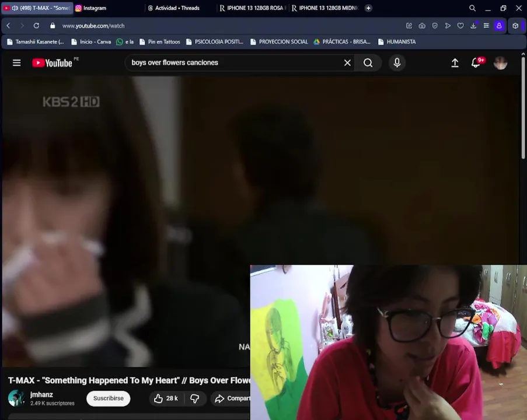The width and height of the screenshot is (527, 420).
Task: Open the PRÁCTICAS - BRISA... Drive bookmark
Action: pyautogui.click(x=342, y=41)
